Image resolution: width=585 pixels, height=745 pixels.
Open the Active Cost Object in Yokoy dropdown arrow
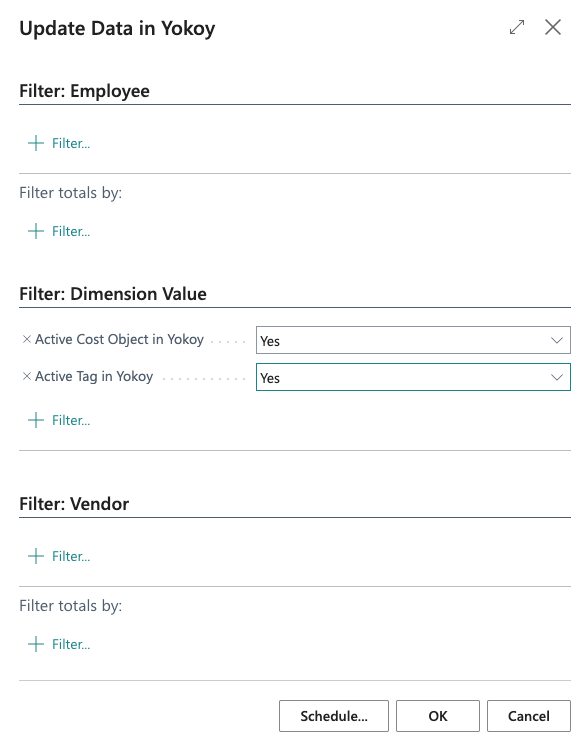(556, 340)
